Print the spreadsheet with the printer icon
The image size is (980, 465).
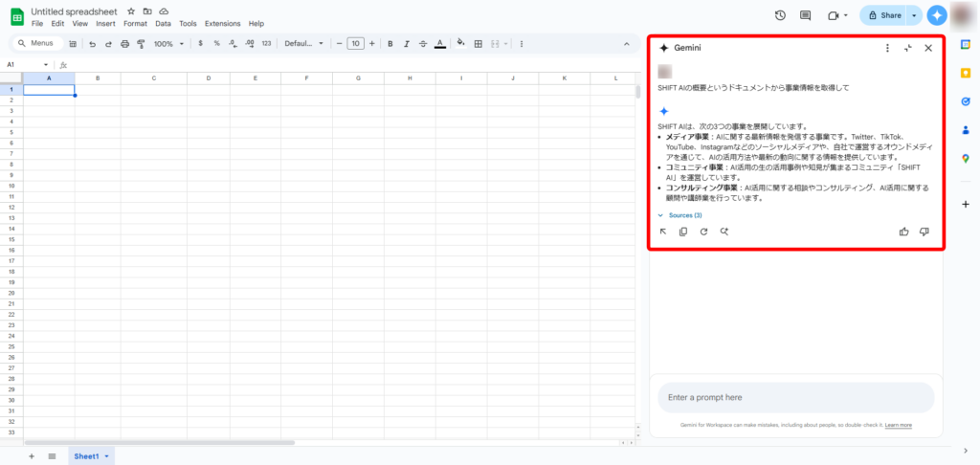click(x=124, y=44)
